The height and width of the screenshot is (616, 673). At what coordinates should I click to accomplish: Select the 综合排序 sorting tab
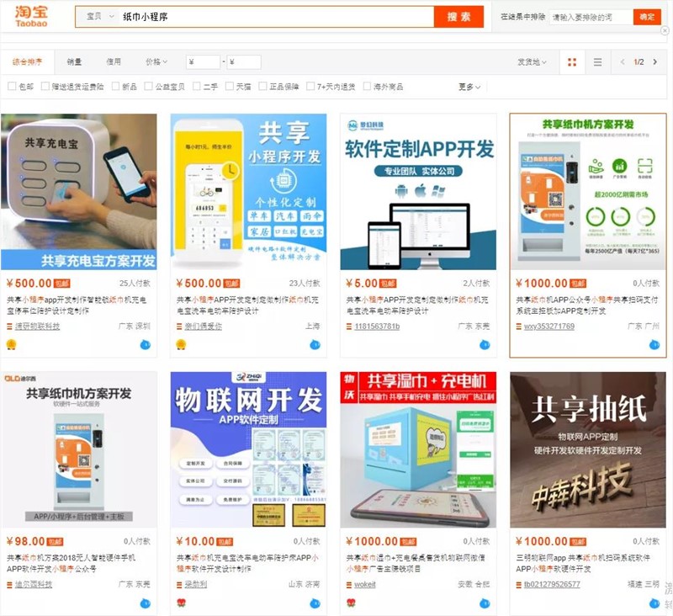(x=27, y=62)
